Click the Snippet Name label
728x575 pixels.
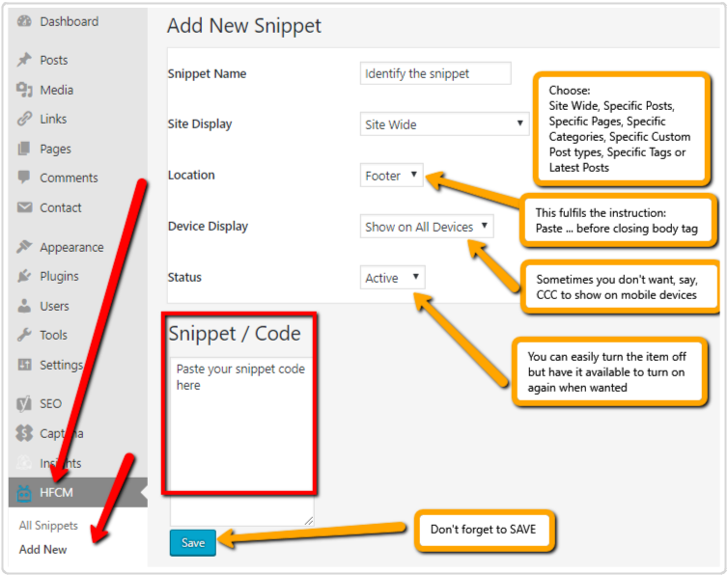point(207,73)
